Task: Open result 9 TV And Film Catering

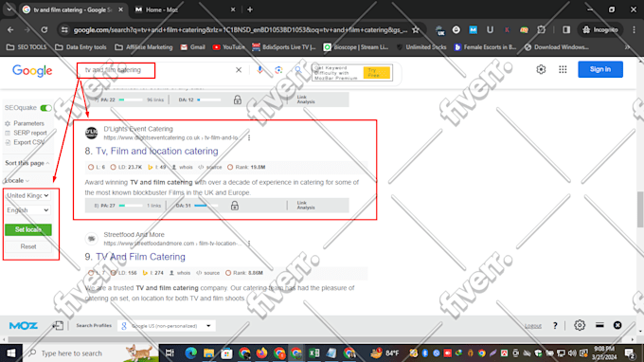Action: (x=140, y=257)
